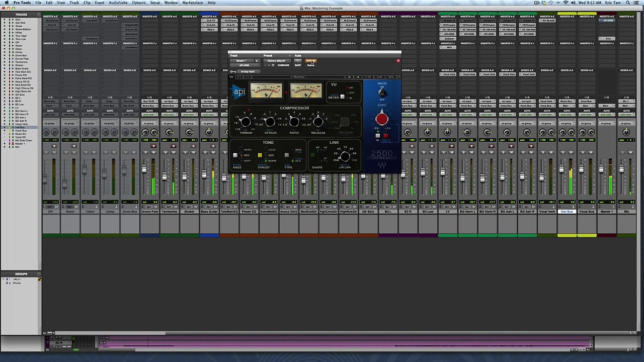Toggle the yellow THRUST selector button
Viewport: 644px width, 362px height.
(260, 155)
